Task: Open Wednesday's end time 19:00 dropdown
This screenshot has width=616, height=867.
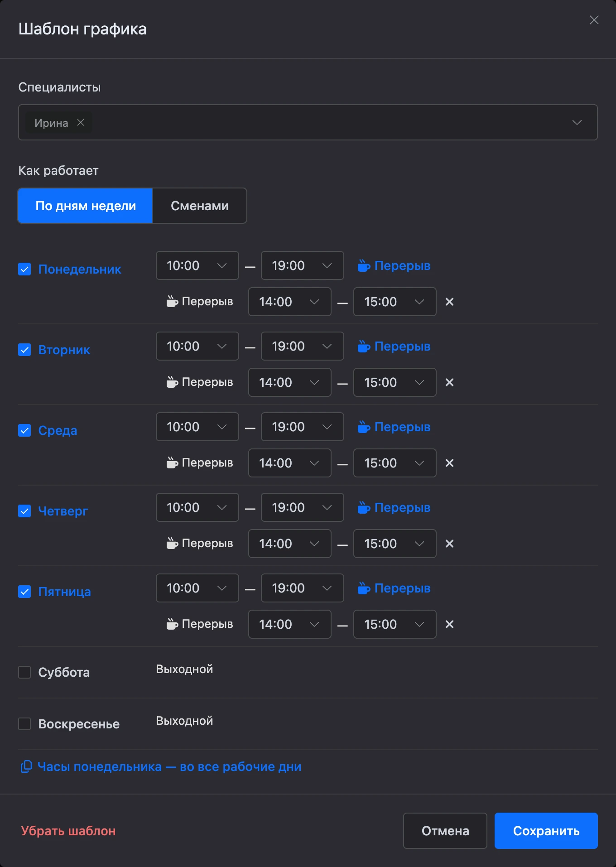Action: [303, 427]
